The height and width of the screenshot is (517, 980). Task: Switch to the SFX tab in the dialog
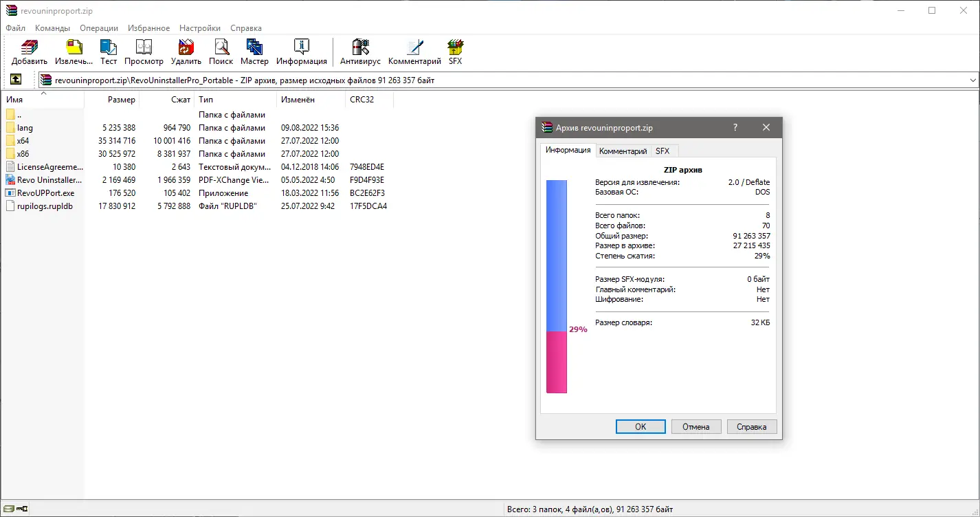[x=662, y=151]
